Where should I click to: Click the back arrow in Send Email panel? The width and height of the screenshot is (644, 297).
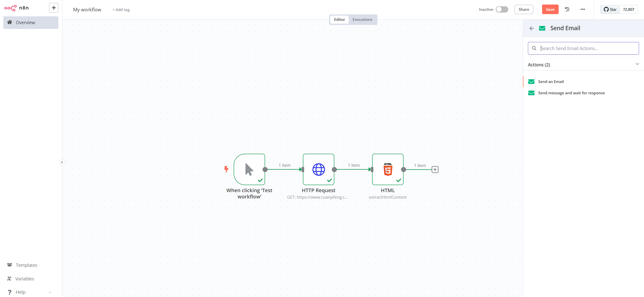point(531,28)
